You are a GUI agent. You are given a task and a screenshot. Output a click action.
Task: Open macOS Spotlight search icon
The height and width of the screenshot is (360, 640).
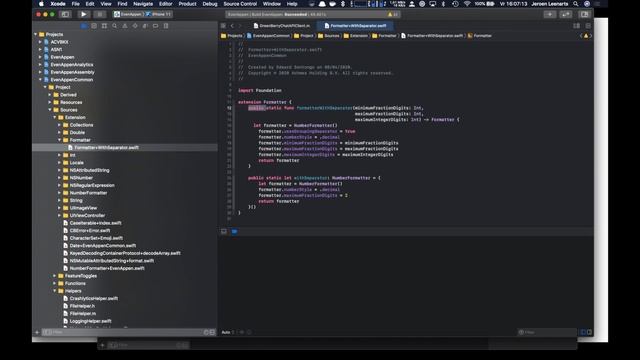[576, 4]
